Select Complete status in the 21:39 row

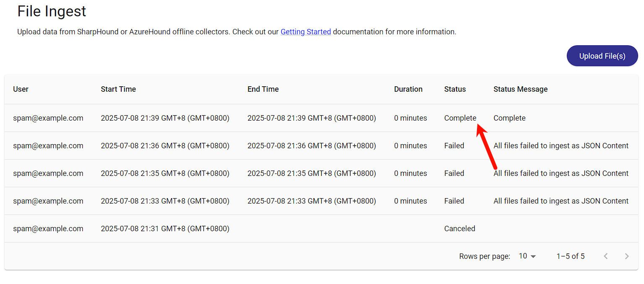point(460,118)
